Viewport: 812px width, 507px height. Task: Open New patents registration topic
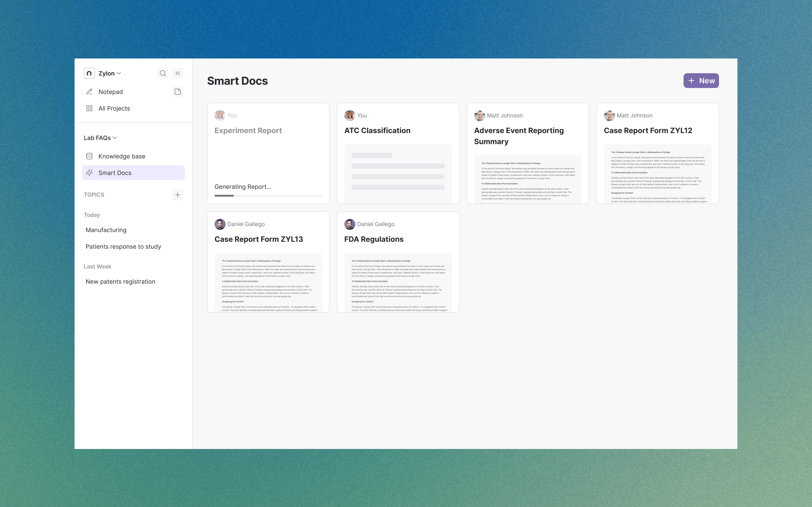point(120,282)
